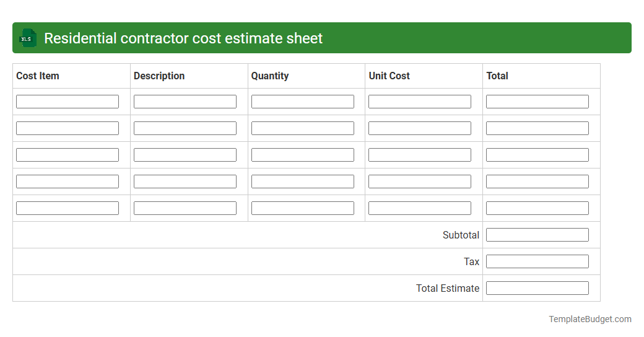Click the Total Estimate label
The width and height of the screenshot is (644, 337).
(x=448, y=288)
